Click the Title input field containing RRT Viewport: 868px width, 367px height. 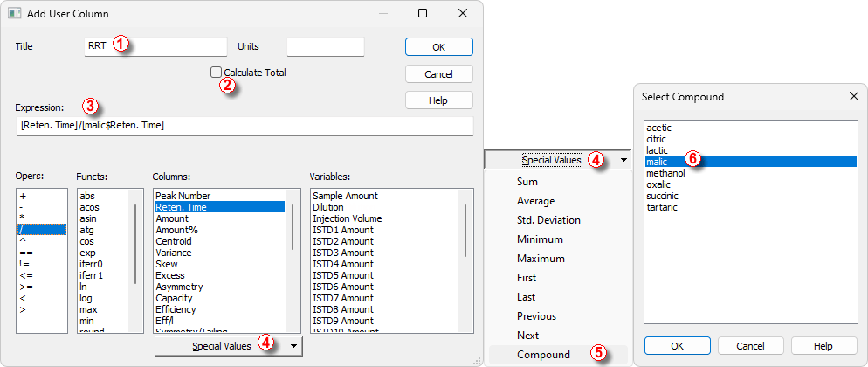tap(155, 47)
